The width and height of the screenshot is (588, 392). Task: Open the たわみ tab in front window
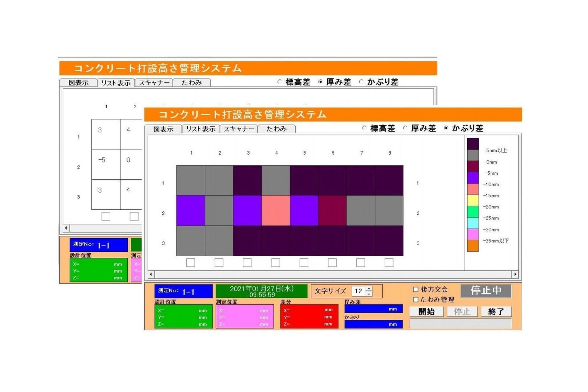coord(276,129)
